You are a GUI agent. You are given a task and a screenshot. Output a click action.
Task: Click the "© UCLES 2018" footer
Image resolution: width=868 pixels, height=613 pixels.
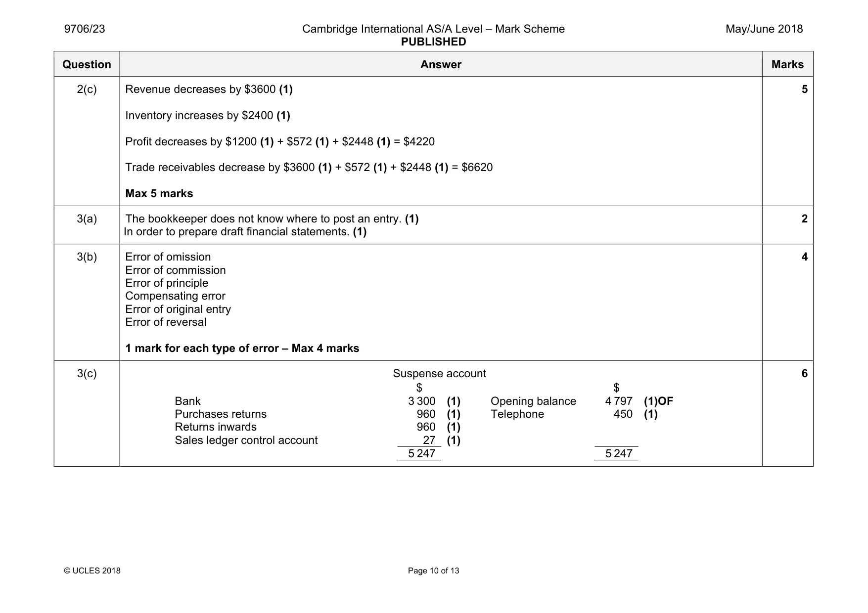[92, 571]
